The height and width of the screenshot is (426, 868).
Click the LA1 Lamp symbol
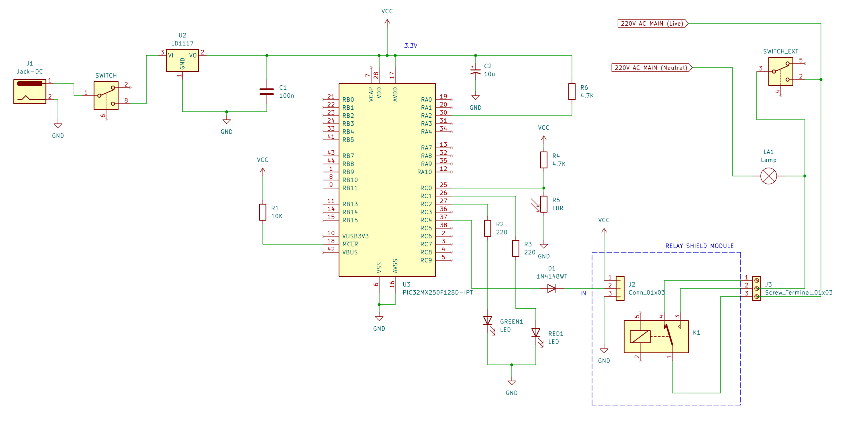pos(769,176)
